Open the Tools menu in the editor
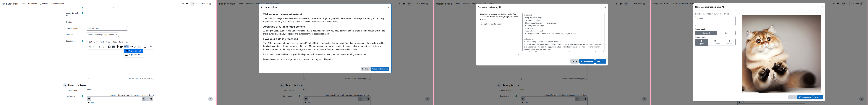This screenshot has height=105, width=868. pyautogui.click(x=115, y=42)
